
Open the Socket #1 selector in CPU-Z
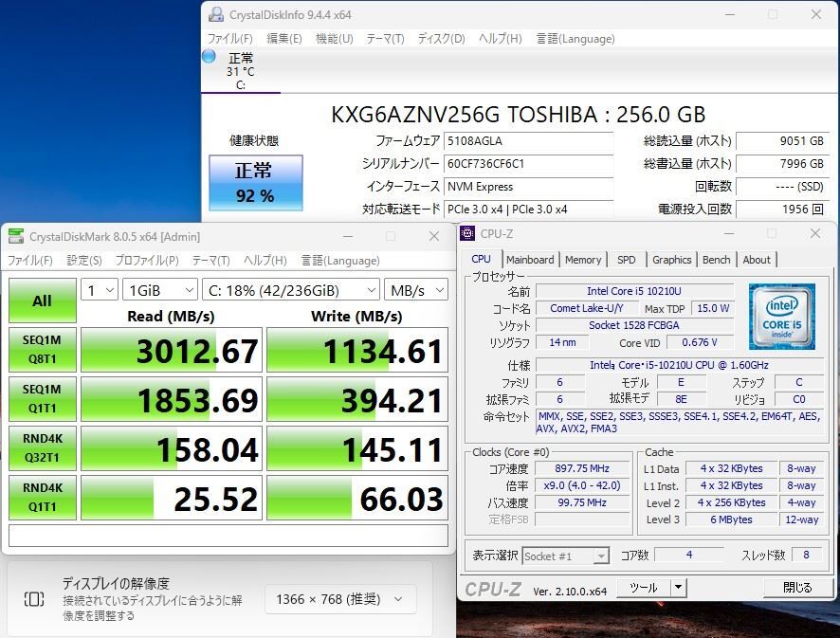tap(564, 556)
